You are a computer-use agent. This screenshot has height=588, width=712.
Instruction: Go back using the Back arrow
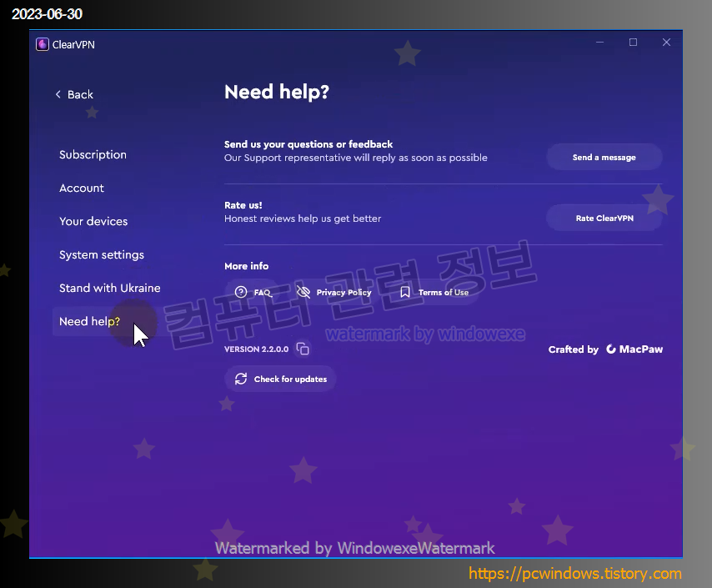tap(58, 94)
